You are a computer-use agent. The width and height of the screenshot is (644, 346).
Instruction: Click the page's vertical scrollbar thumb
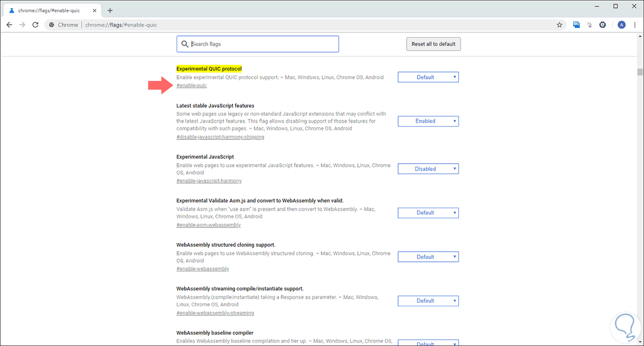tap(640, 72)
